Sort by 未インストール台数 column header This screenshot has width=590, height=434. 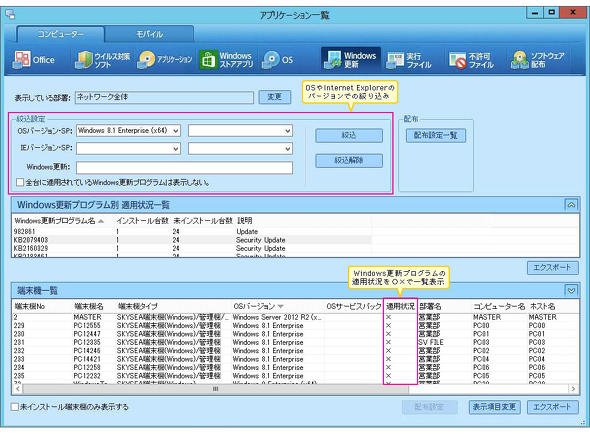click(x=203, y=221)
